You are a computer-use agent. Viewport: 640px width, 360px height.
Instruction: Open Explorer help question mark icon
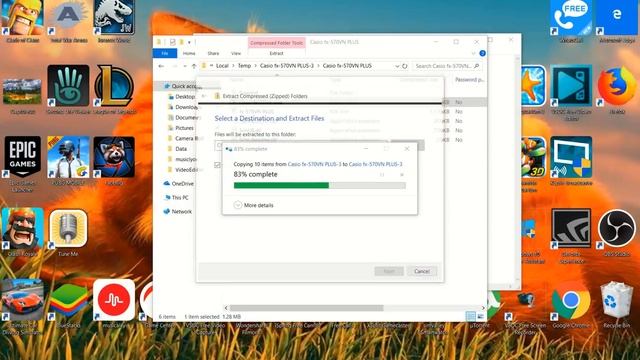[482, 53]
